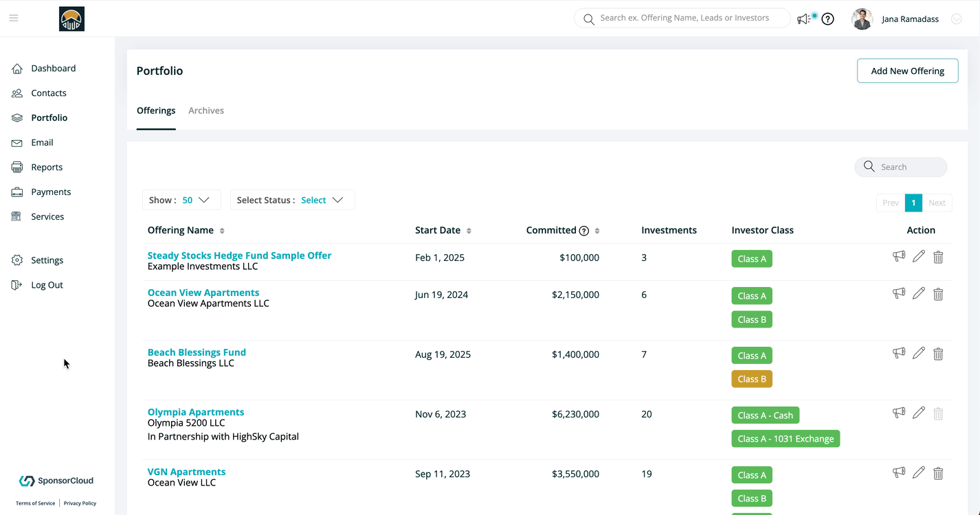Screen dimensions: 980x515
Task: Sort by Offering Name column
Action: [222, 231]
